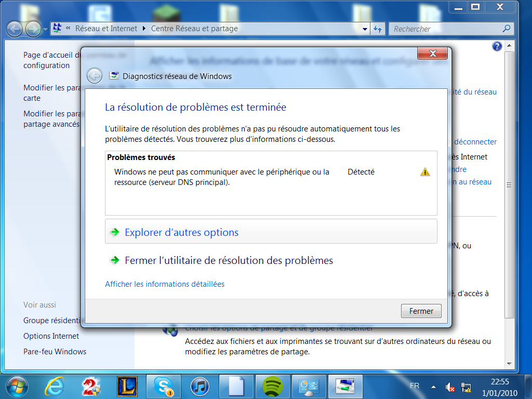Open Spotify from the taskbar

(x=272, y=387)
